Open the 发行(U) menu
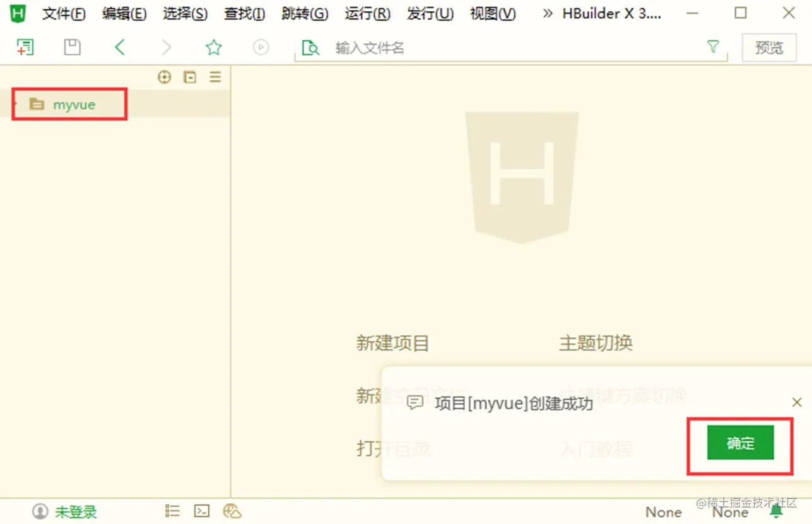The height and width of the screenshot is (524, 812). 430,14
